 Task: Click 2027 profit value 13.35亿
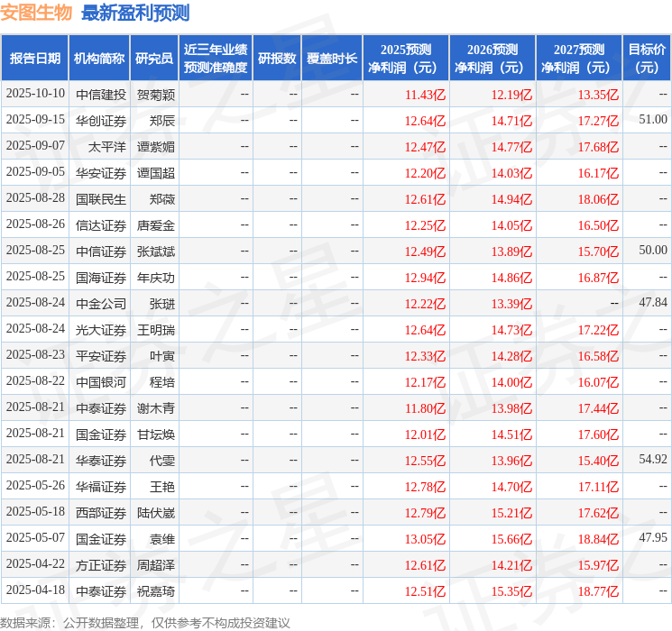598,95
